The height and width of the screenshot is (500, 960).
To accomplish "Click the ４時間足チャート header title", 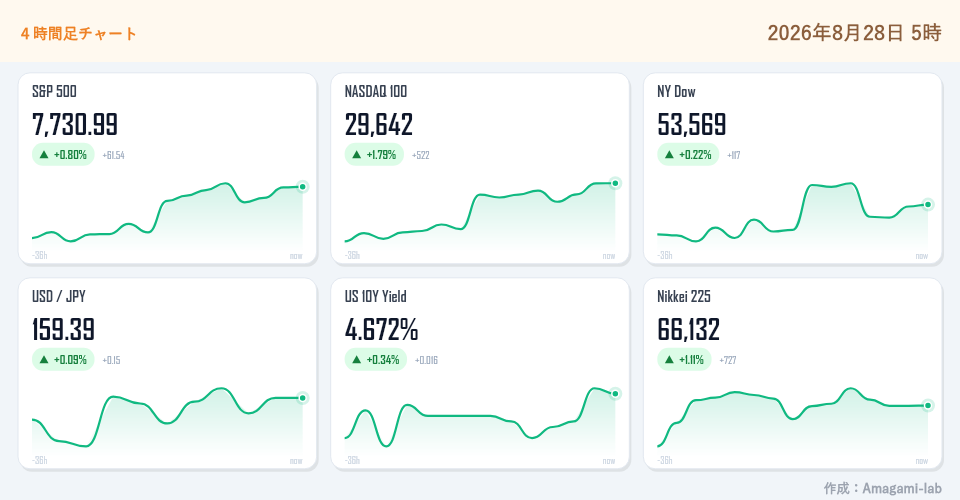I will 78,34.
